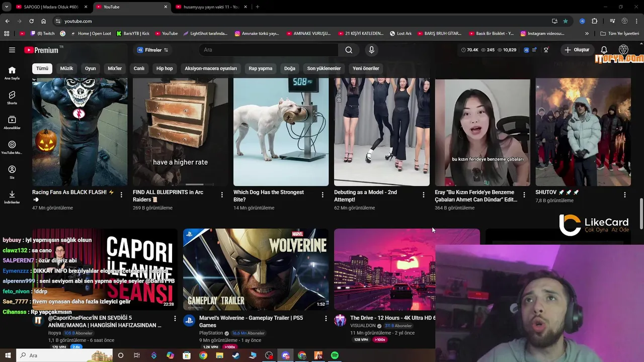Click the YouTube search field
Image resolution: width=644 pixels, height=362 pixels.
(x=269, y=50)
